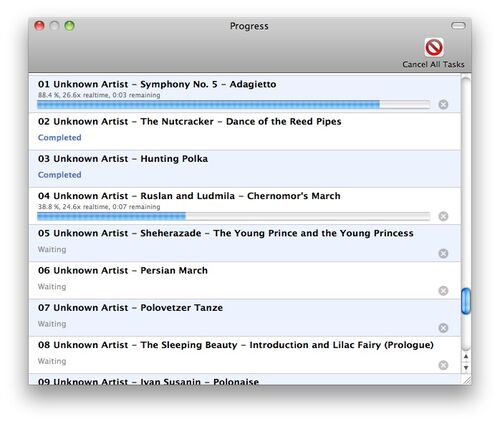The image size is (500, 424).
Task: Cancel the Persian March task
Action: pos(443,291)
